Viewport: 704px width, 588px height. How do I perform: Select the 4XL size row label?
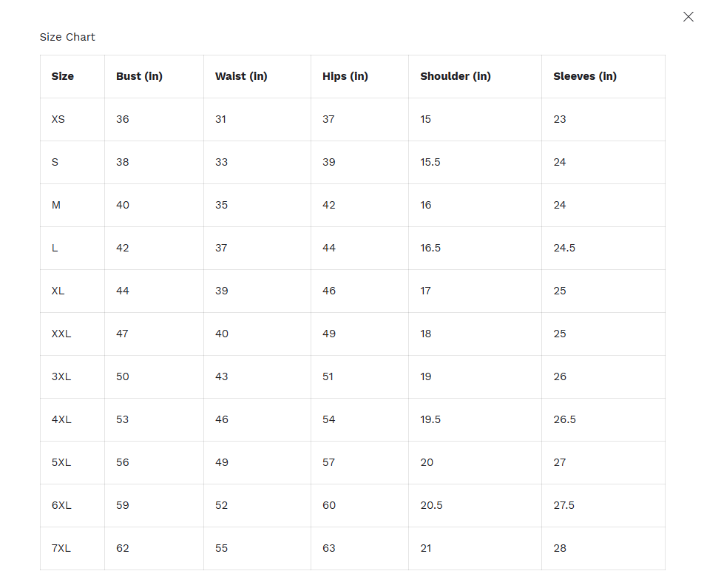pos(61,419)
